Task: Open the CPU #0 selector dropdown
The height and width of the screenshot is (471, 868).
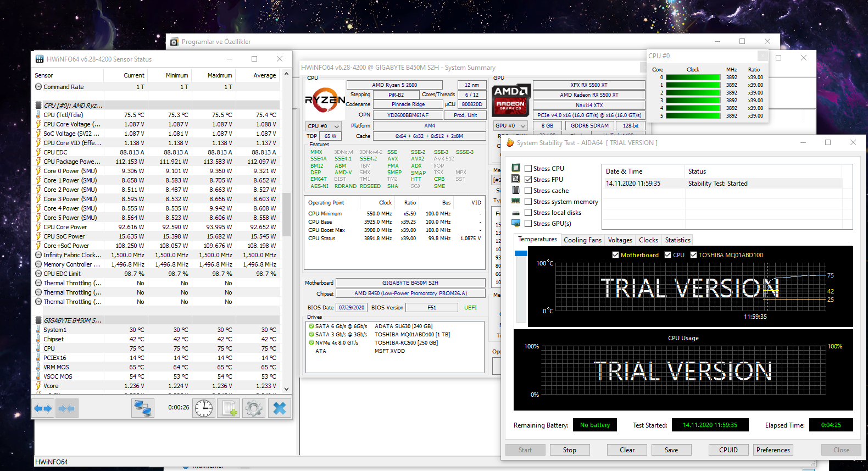Action: pyautogui.click(x=324, y=126)
